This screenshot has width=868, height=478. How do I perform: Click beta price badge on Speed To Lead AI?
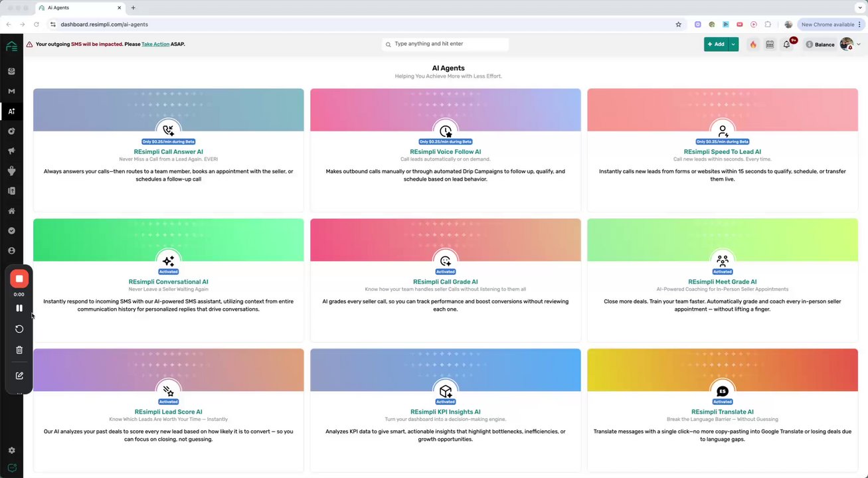(723, 141)
